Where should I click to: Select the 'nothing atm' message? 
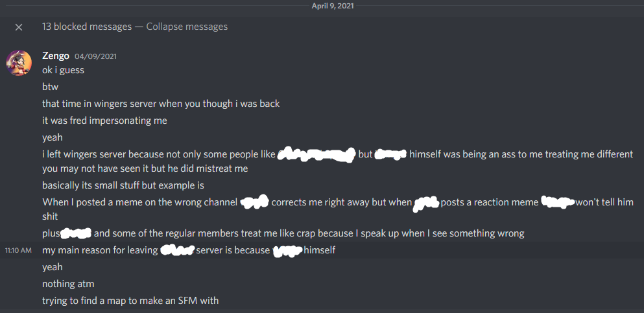pyautogui.click(x=68, y=283)
